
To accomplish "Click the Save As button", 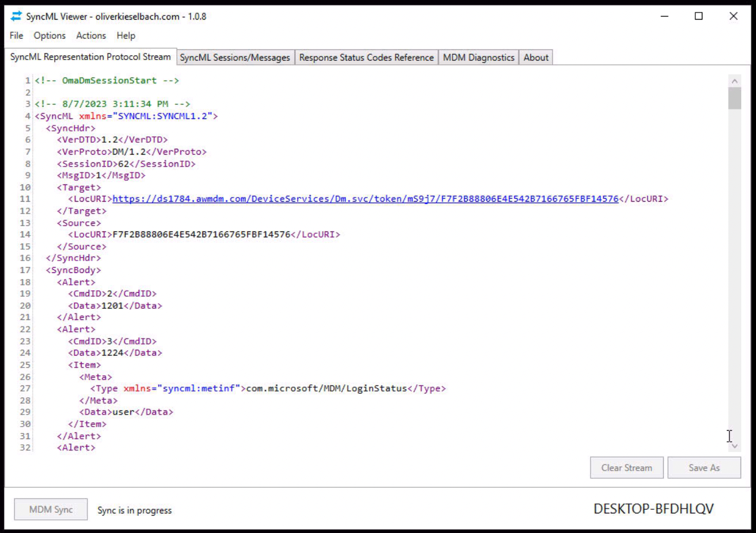I will (704, 468).
